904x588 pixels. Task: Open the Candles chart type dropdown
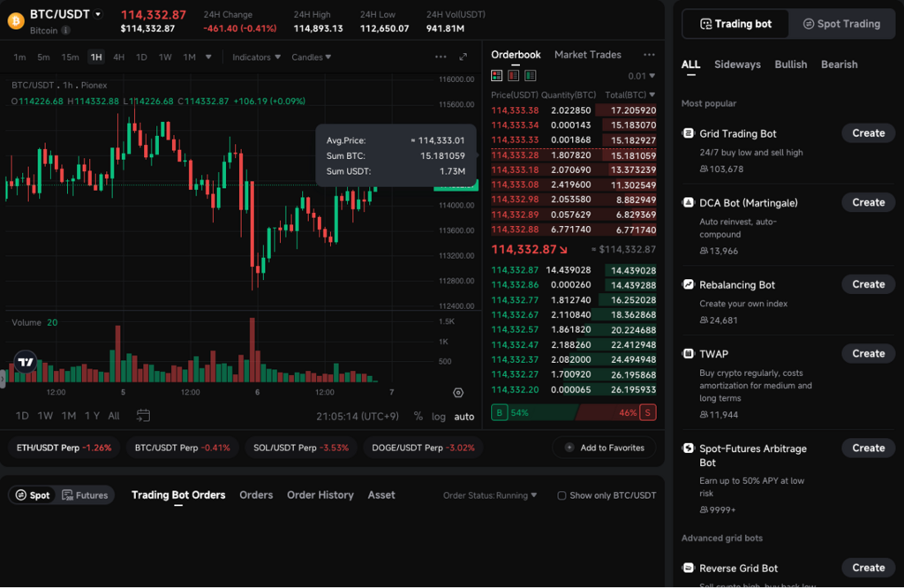[x=312, y=57]
